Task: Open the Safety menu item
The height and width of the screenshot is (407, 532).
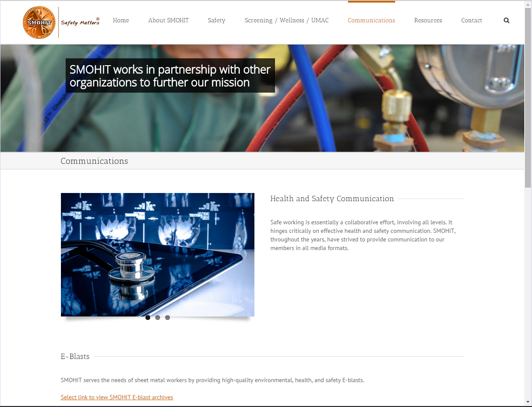Action: (x=216, y=20)
